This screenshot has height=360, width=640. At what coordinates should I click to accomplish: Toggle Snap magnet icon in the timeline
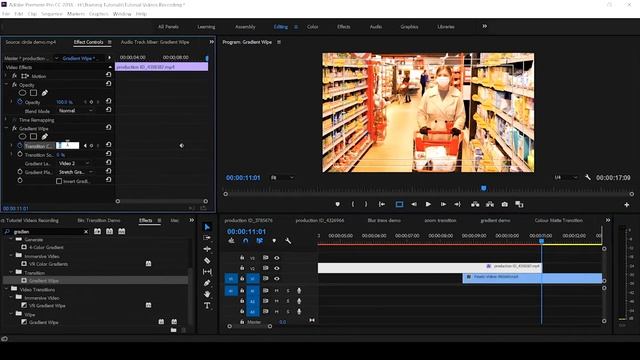(x=245, y=241)
